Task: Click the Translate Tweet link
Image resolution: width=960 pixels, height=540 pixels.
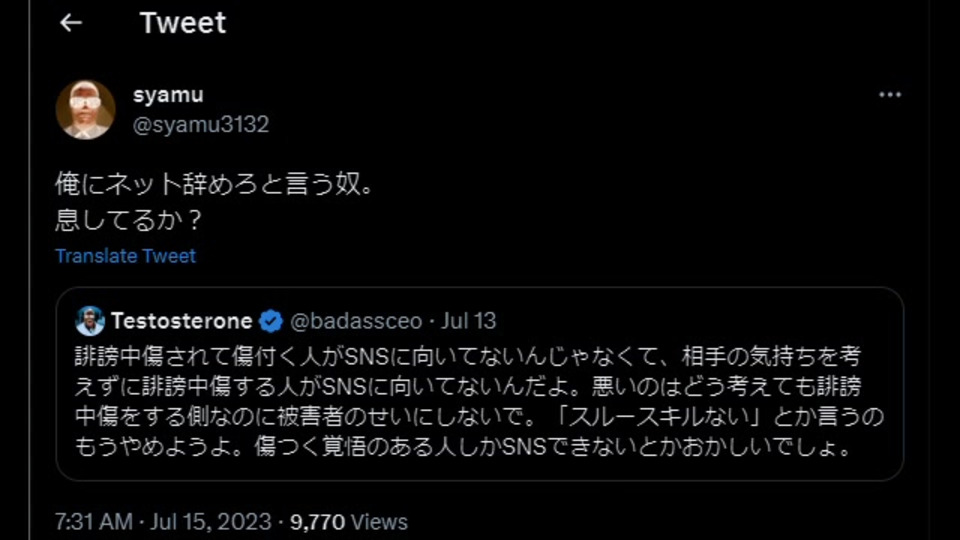Action: coord(125,256)
